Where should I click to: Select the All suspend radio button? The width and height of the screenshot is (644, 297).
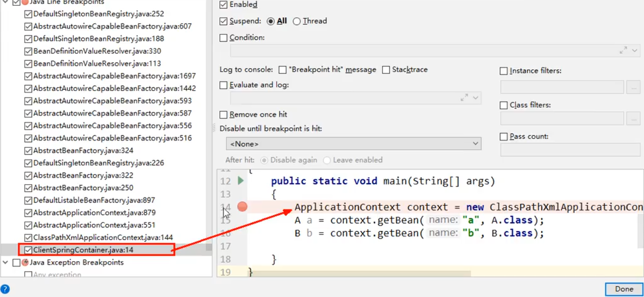(x=271, y=21)
